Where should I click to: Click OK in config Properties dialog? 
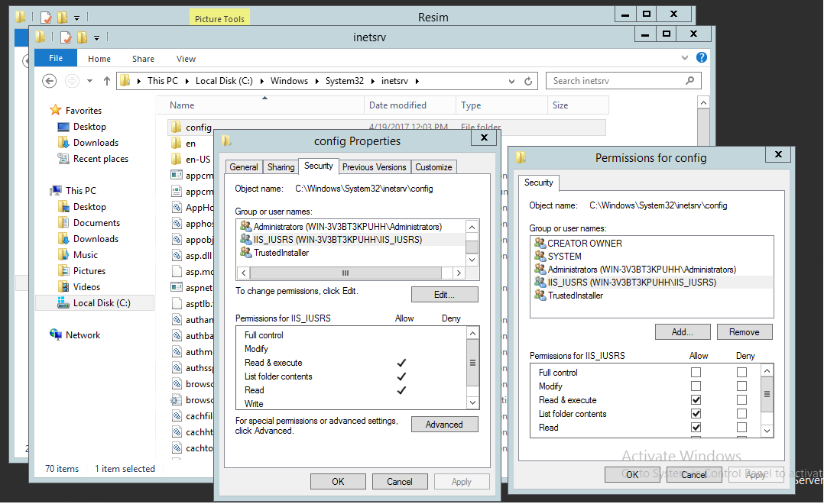[338, 481]
